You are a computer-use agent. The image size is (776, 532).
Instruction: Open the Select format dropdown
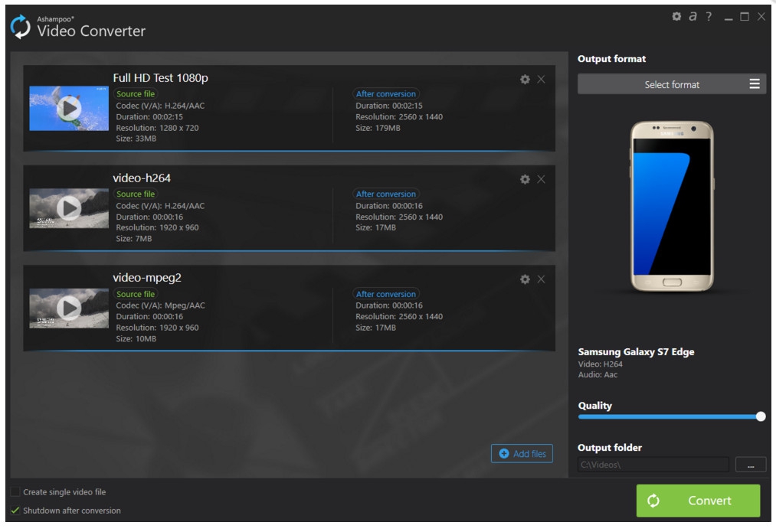point(672,84)
